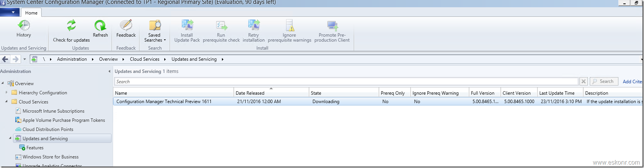Expand the Hierarchy Configuration node

point(6,92)
